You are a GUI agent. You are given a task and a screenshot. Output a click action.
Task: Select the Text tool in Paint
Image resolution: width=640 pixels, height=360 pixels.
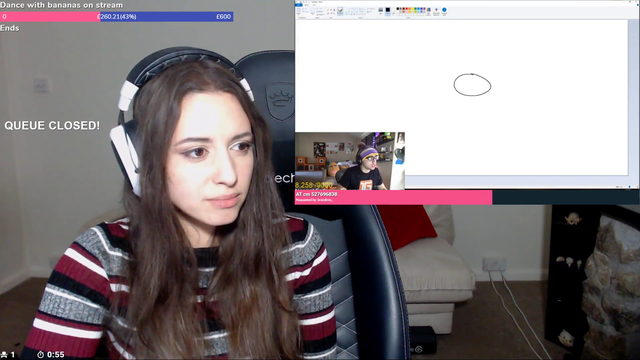click(334, 10)
